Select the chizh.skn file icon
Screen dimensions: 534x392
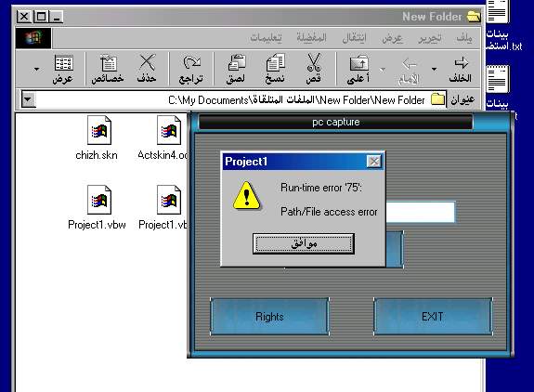point(98,130)
